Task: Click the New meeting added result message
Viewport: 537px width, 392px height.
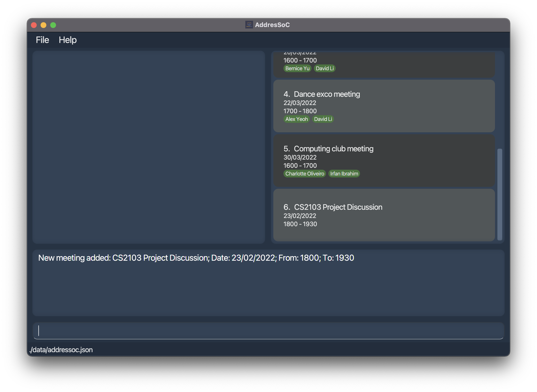Action: point(196,258)
